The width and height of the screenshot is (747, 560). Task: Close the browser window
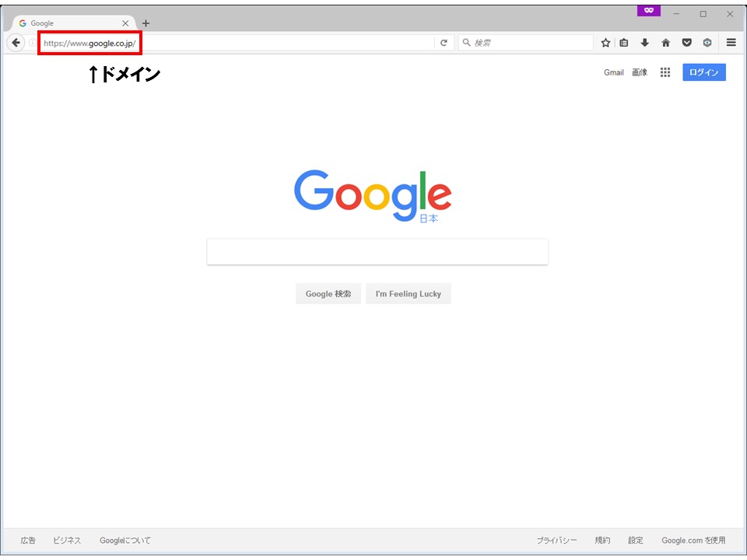click(x=730, y=14)
